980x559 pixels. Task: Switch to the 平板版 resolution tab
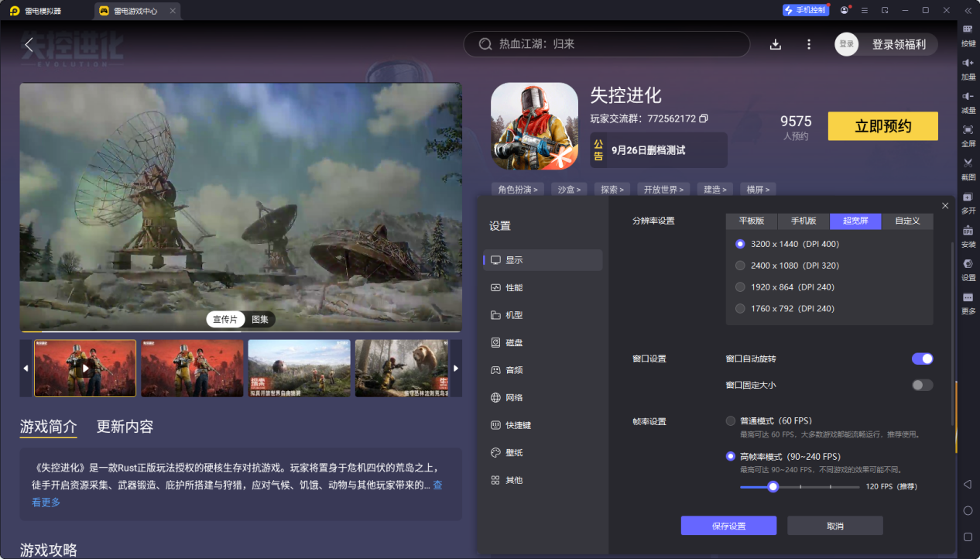click(751, 221)
